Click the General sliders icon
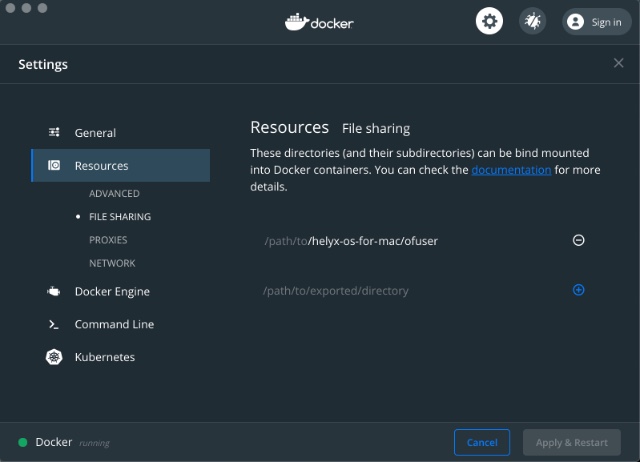The image size is (640, 462). [x=54, y=132]
